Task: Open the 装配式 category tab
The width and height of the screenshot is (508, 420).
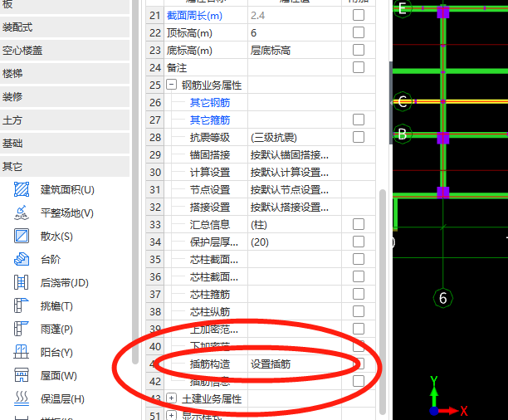Action: tap(65, 27)
